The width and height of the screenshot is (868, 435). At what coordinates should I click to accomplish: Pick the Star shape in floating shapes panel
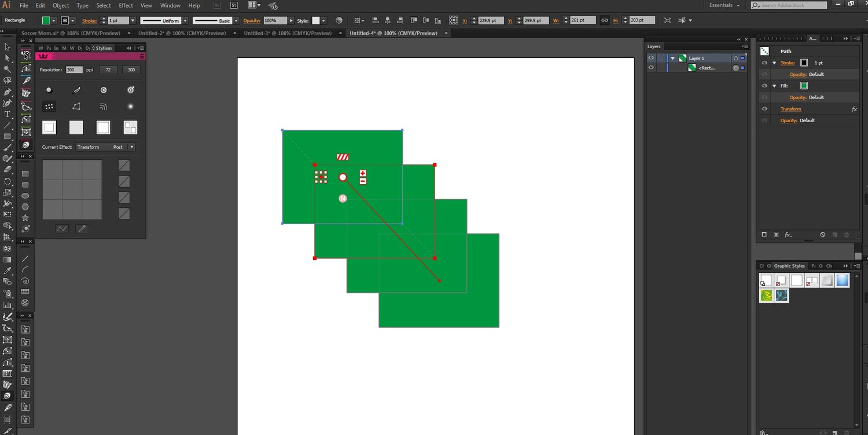(25, 218)
